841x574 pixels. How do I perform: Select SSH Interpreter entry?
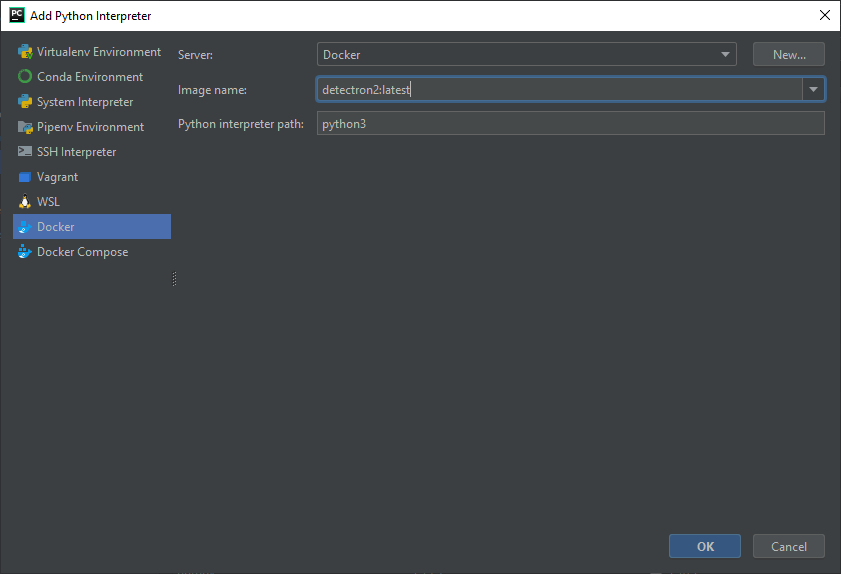tap(92, 152)
